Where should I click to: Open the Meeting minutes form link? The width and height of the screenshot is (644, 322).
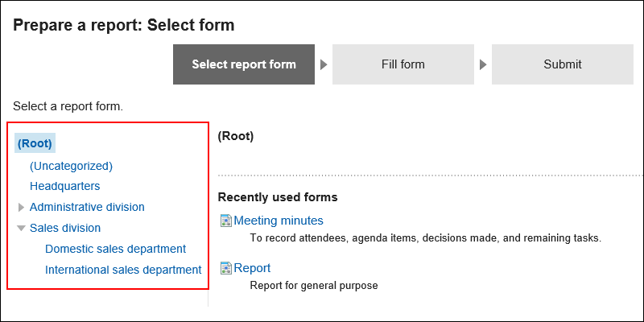pyautogui.click(x=279, y=221)
